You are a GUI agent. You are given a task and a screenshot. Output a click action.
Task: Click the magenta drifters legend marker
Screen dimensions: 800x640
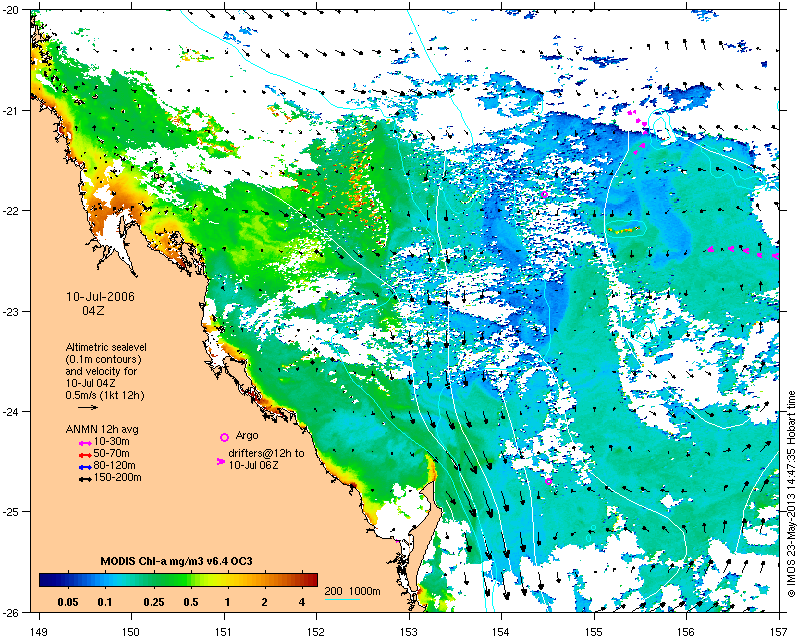221,461
